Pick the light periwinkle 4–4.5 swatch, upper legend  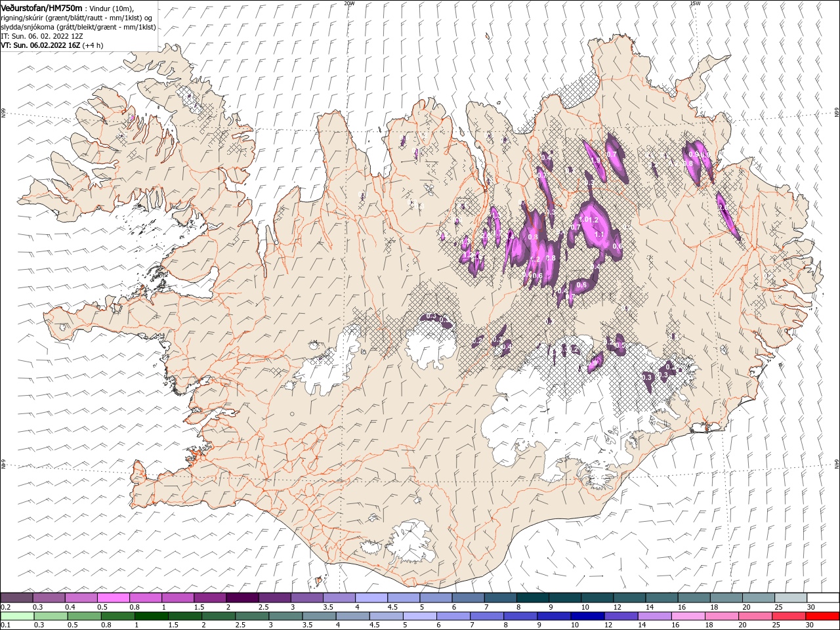(x=371, y=598)
